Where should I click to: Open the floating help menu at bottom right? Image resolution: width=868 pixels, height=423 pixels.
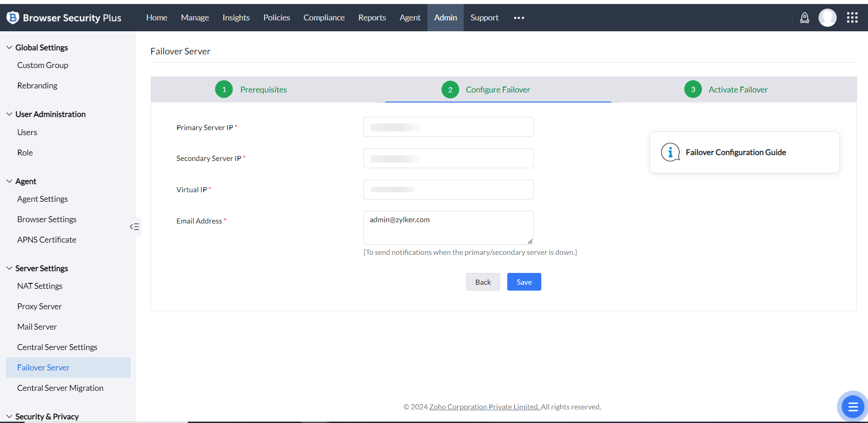(852, 407)
